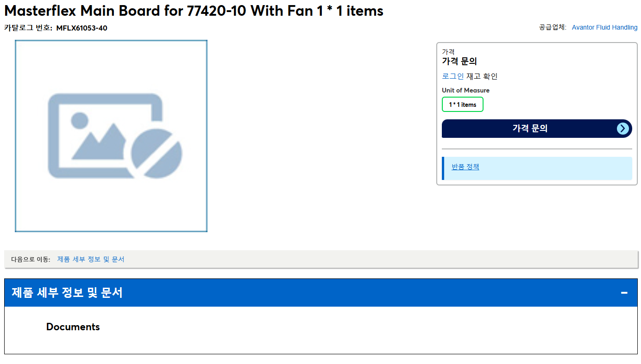Collapse the 제품 세부 정보 및 문서 header bar
The image size is (641, 364).
click(321, 293)
